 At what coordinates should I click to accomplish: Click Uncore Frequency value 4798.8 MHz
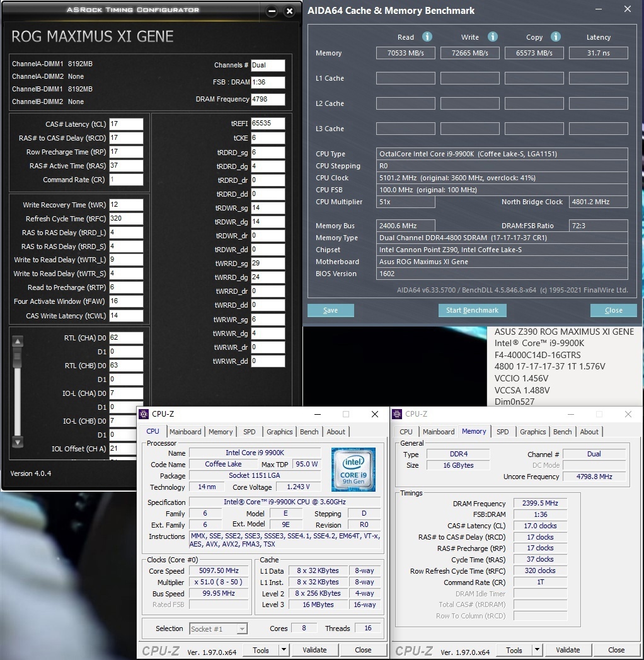point(594,477)
